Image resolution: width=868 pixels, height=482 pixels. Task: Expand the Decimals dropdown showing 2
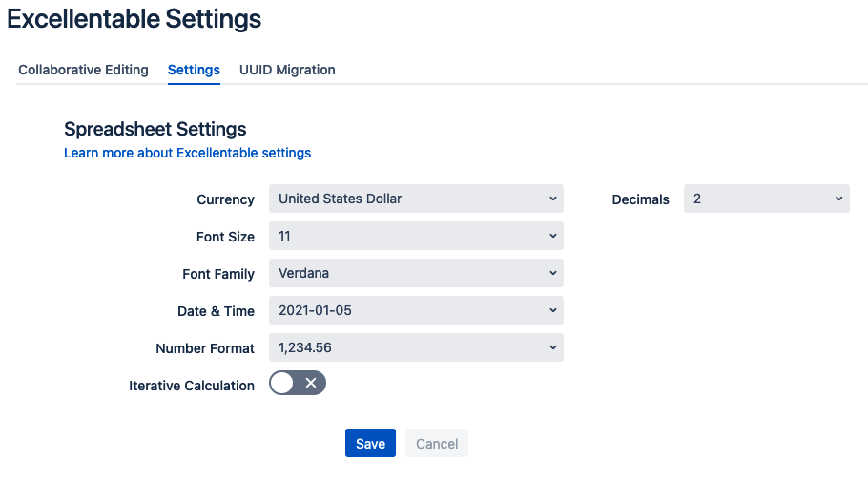[767, 199]
